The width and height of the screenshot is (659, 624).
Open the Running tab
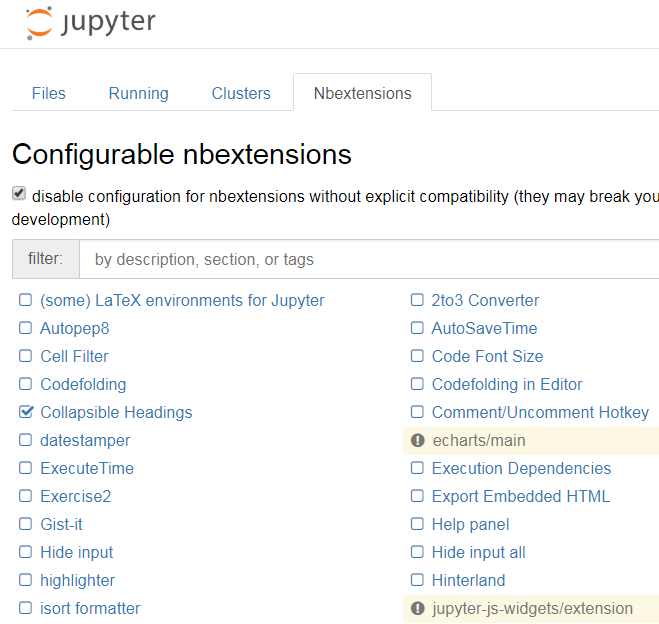point(138,93)
